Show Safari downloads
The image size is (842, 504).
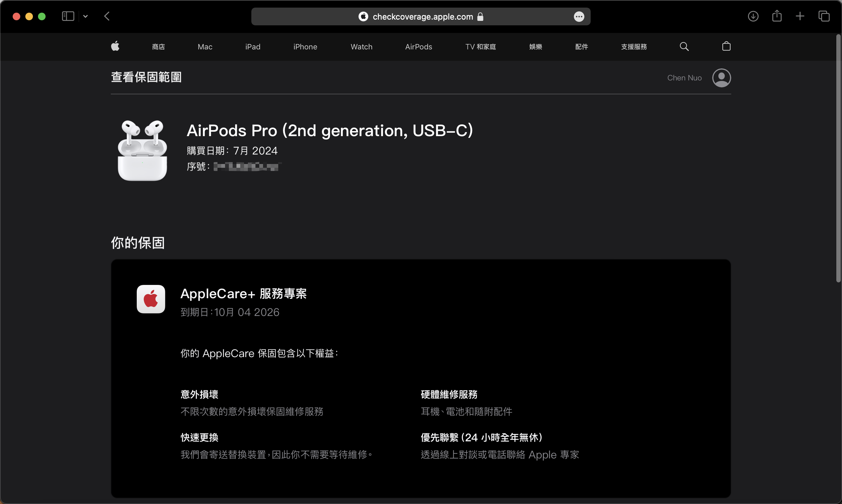(x=753, y=16)
